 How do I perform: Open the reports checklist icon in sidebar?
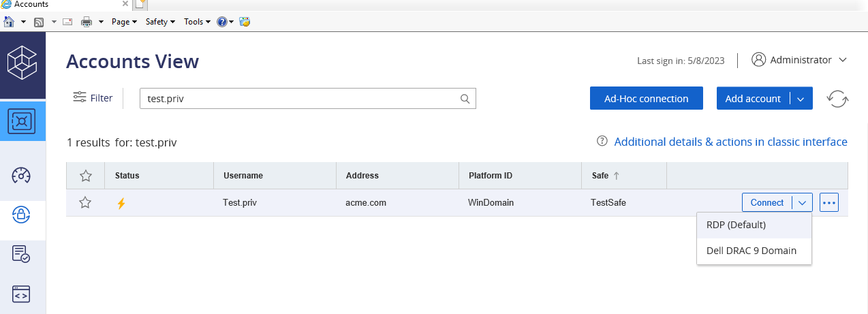click(21, 254)
